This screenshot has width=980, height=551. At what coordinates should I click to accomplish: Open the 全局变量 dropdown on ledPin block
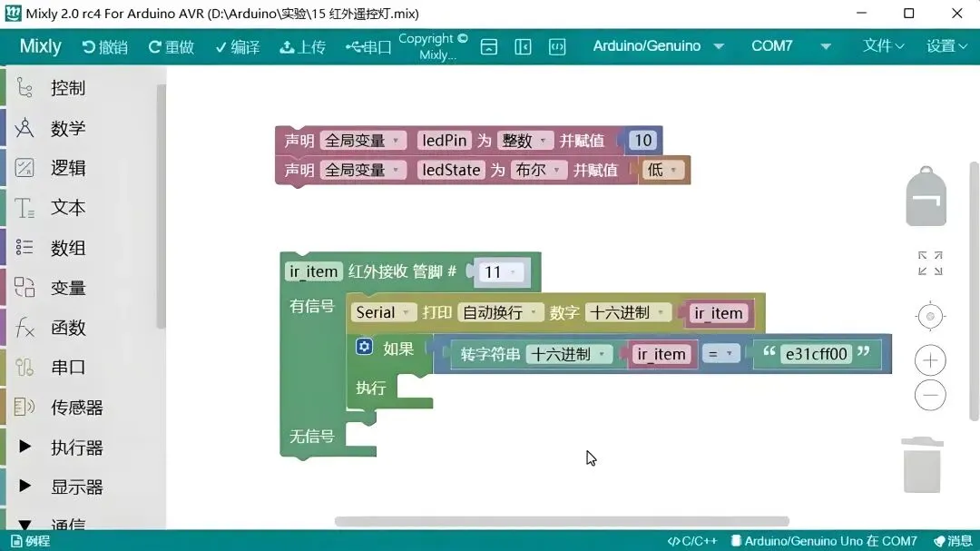pos(363,141)
